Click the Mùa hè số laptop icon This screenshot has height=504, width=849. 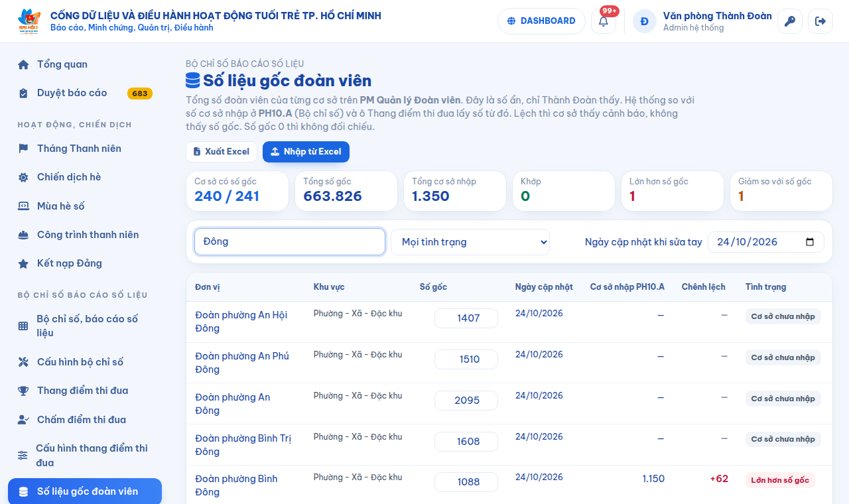click(23, 206)
